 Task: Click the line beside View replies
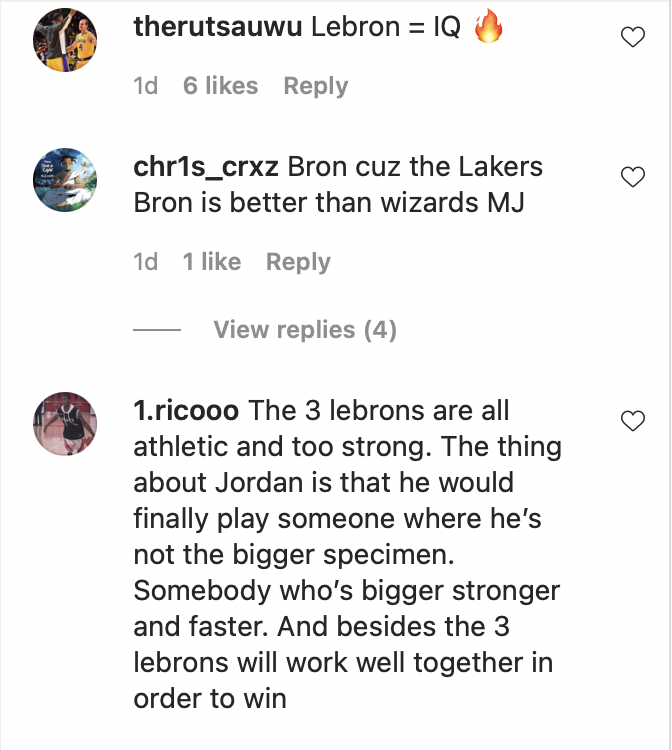click(x=157, y=331)
